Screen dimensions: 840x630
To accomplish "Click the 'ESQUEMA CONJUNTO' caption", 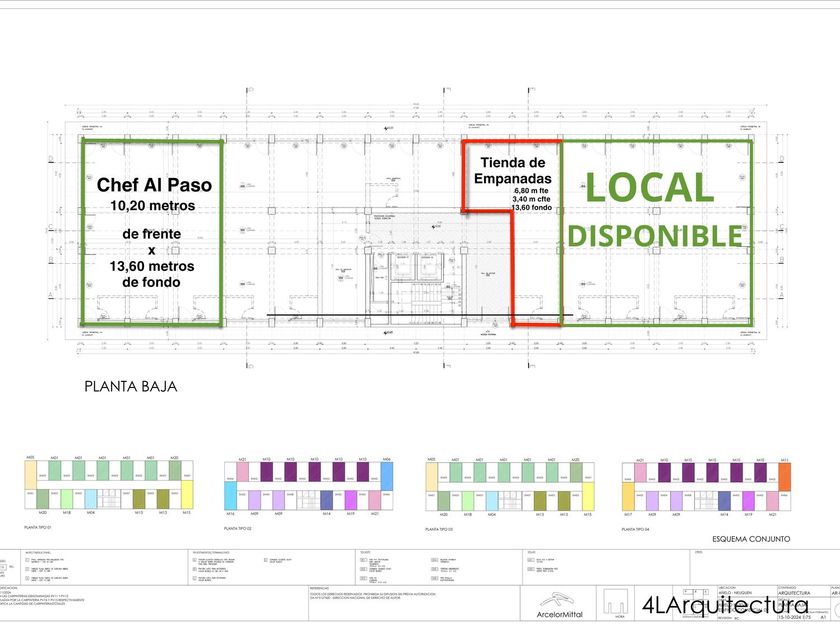I will point(751,539).
